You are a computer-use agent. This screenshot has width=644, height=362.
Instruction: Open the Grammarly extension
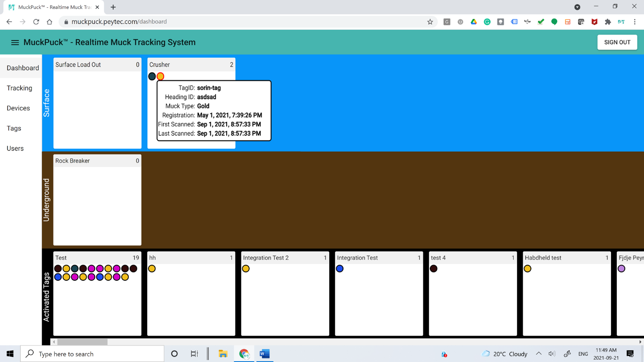coord(487,22)
